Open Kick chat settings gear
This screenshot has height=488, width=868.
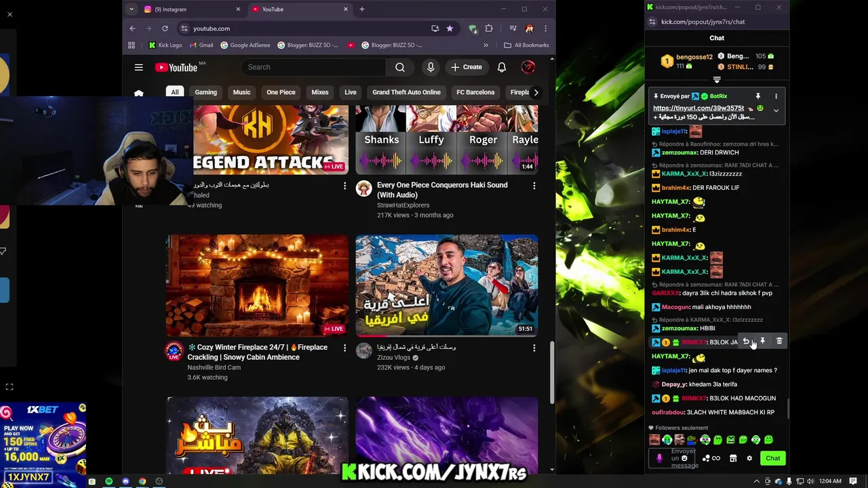point(749,458)
